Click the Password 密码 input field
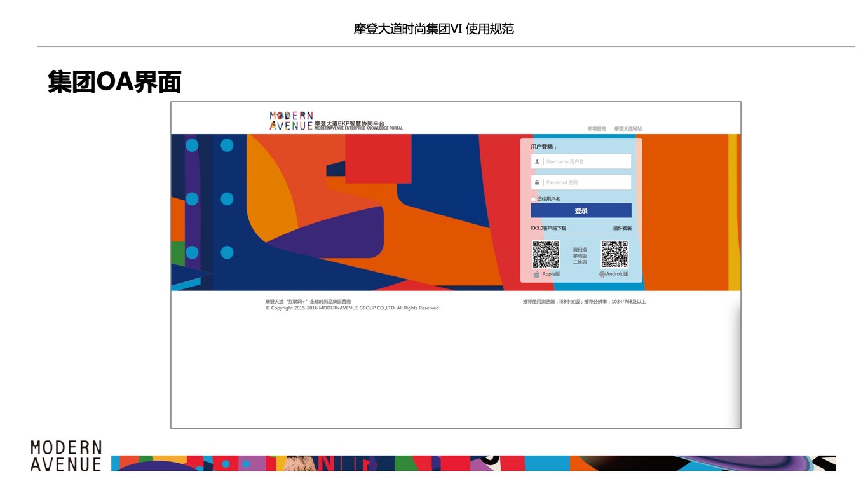The image size is (868, 488). pos(581,182)
